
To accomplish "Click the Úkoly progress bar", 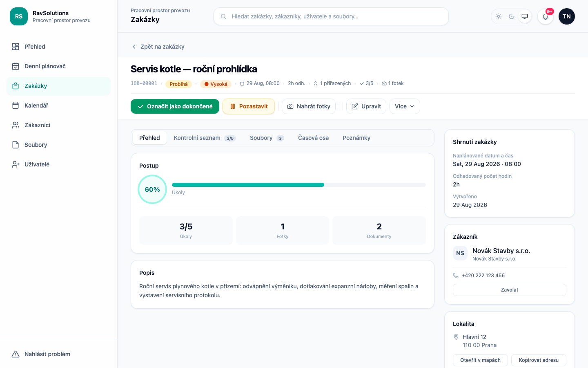I will click(x=299, y=185).
